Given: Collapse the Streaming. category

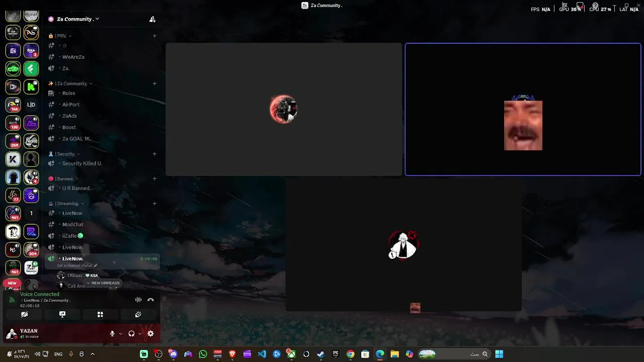Looking at the screenshot, I should 66,204.
